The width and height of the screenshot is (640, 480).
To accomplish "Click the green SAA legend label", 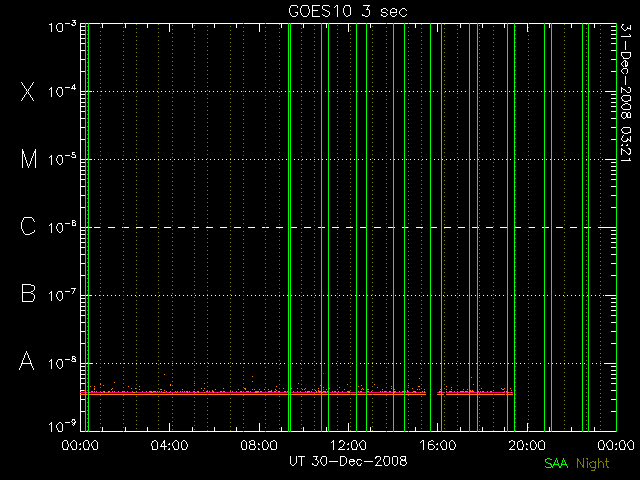I will (556, 463).
